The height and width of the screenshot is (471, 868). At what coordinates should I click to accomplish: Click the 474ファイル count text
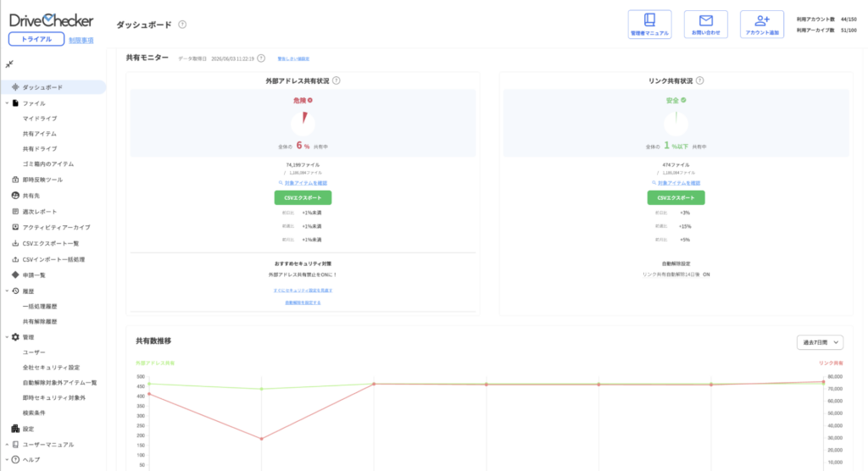tap(676, 165)
